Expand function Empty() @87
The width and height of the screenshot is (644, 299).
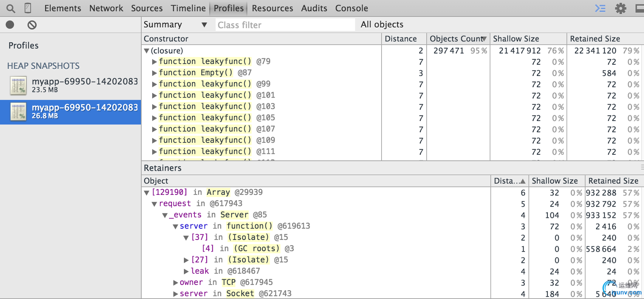pyautogui.click(x=154, y=73)
